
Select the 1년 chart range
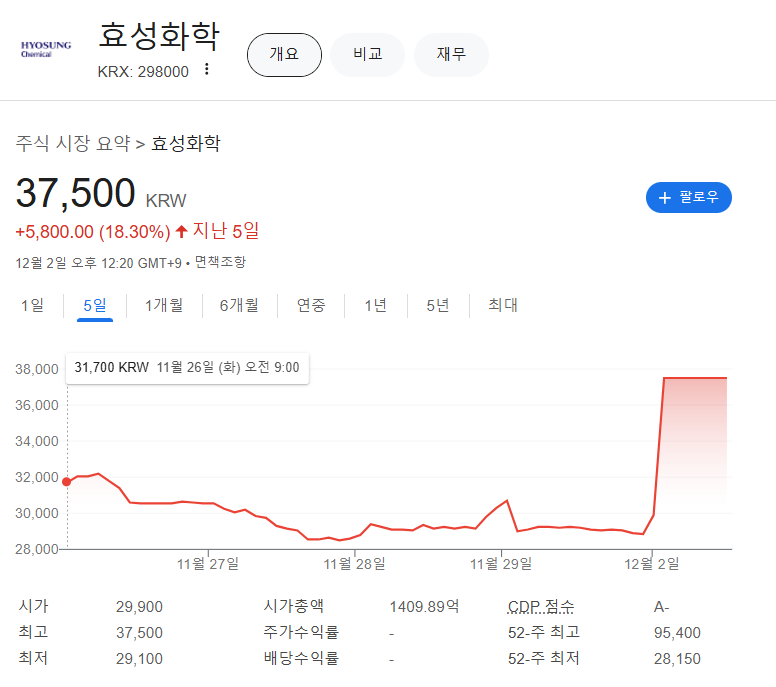(x=375, y=305)
